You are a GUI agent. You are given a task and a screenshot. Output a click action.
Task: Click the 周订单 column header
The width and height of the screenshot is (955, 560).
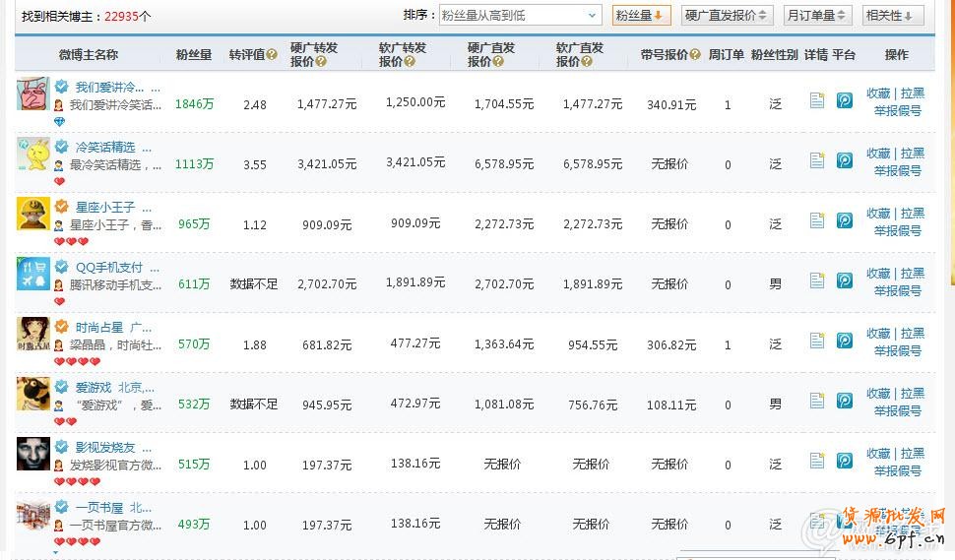coord(726,55)
